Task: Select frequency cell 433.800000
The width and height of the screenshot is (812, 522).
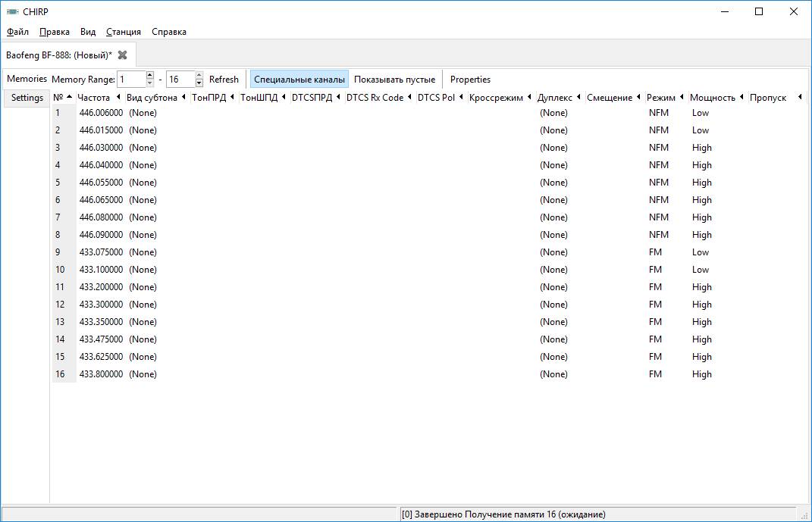Action: tap(101, 374)
